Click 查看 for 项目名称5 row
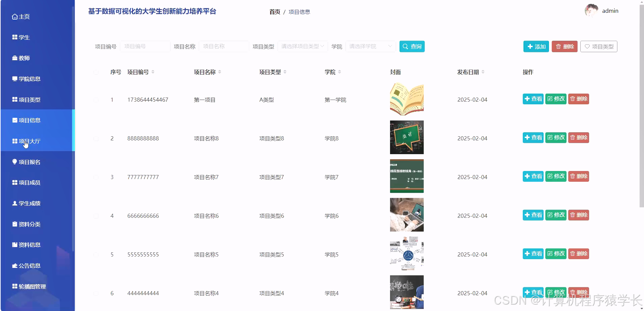 (x=533, y=254)
